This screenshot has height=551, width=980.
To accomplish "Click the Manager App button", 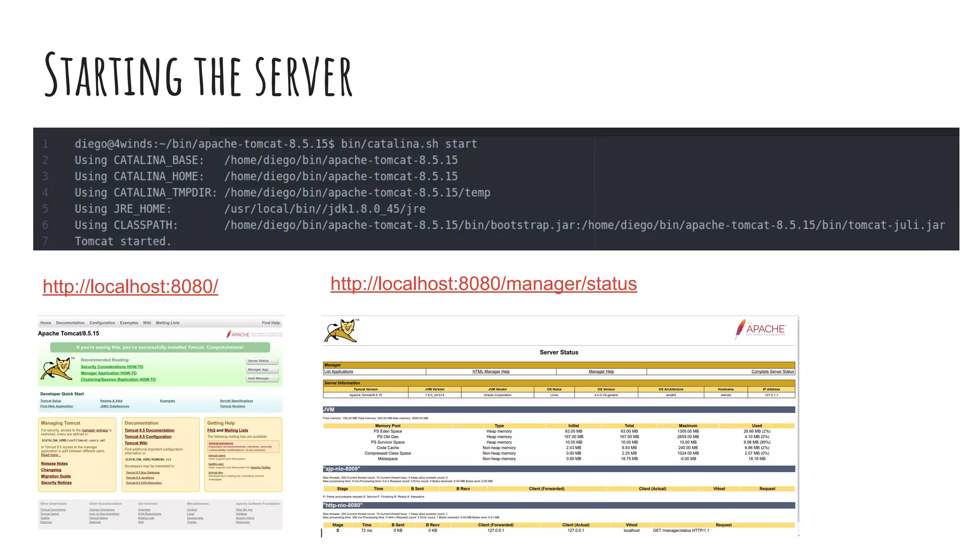I will click(262, 370).
